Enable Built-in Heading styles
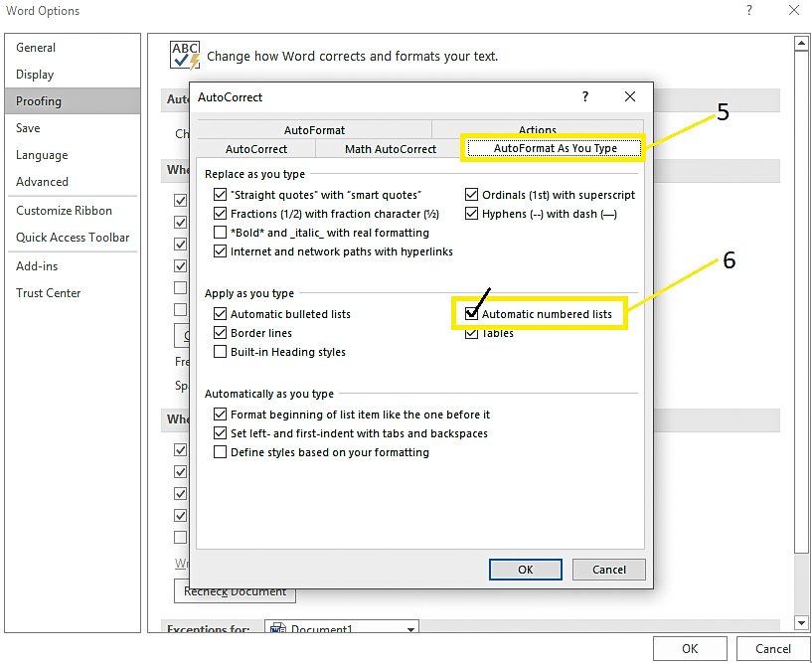This screenshot has height=663, width=812. click(220, 352)
